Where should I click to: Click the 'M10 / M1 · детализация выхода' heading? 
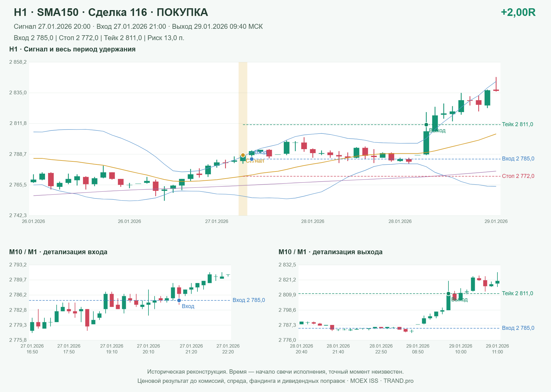331,252
